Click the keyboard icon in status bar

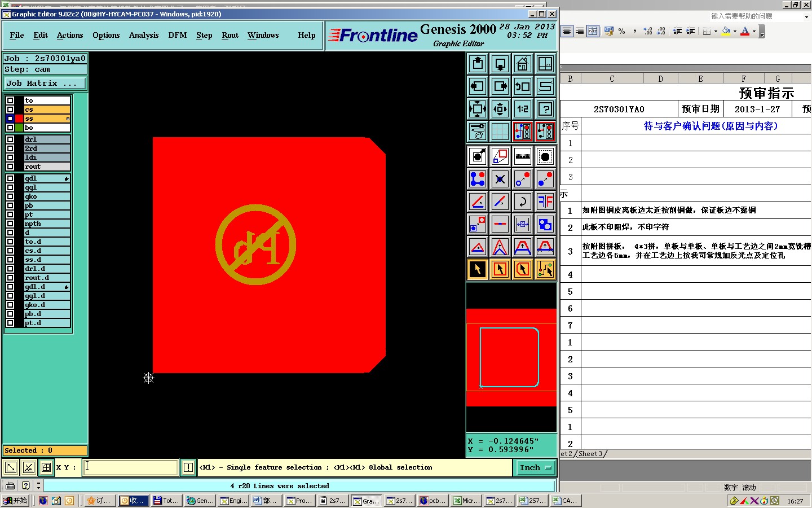click(10, 485)
